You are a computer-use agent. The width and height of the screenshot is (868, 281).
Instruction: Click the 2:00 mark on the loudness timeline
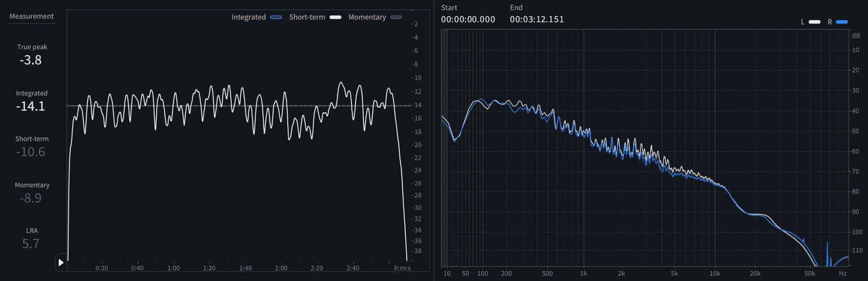tap(281, 268)
